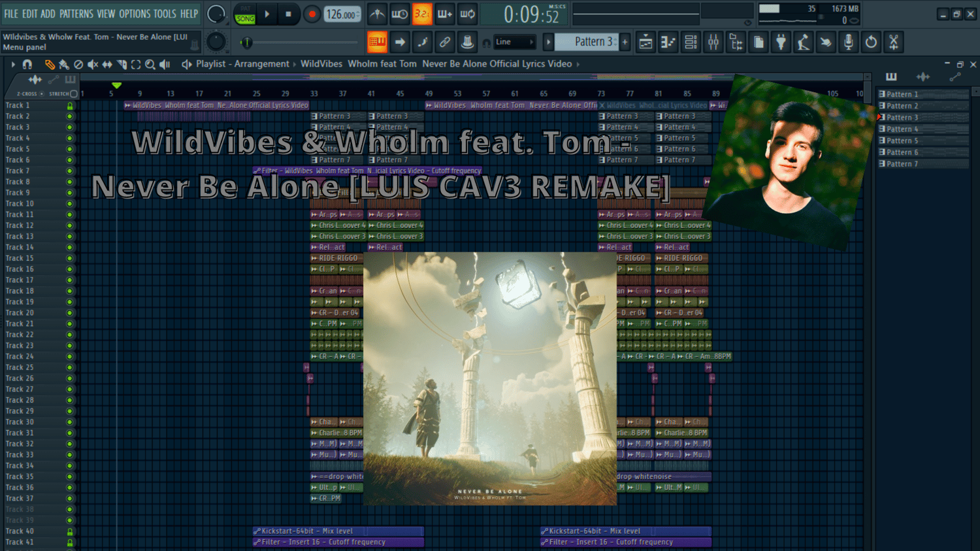The width and height of the screenshot is (980, 551).
Task: Click the song position slider
Action: click(299, 42)
